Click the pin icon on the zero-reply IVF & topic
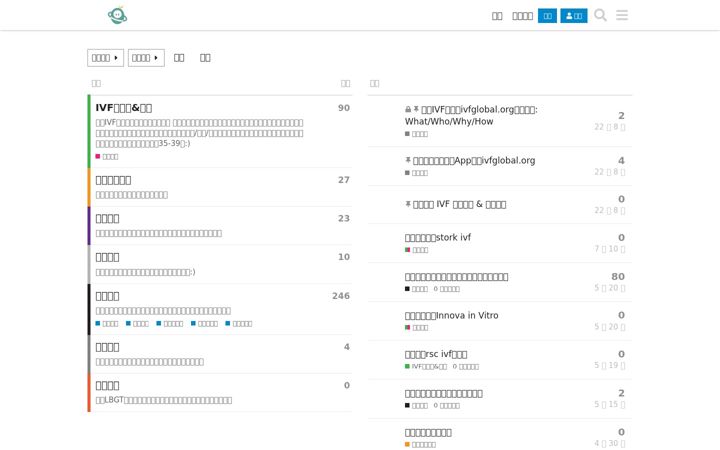 (x=408, y=204)
